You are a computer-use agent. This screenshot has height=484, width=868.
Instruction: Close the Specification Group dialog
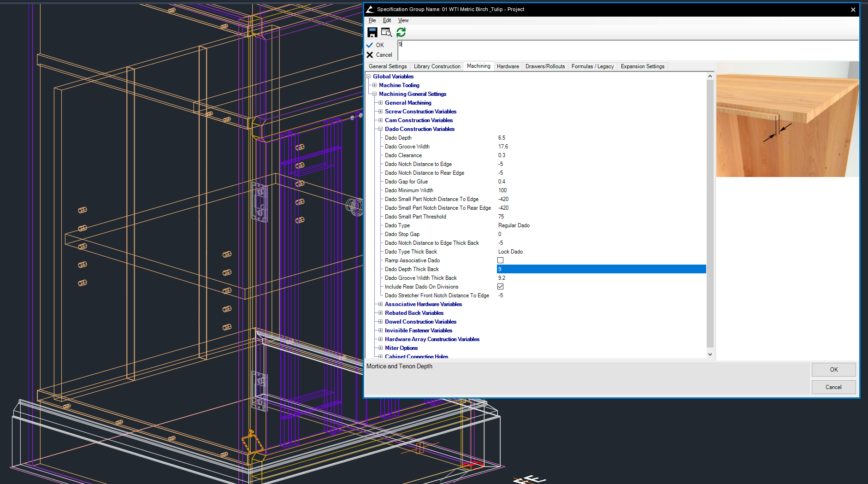coord(853,10)
